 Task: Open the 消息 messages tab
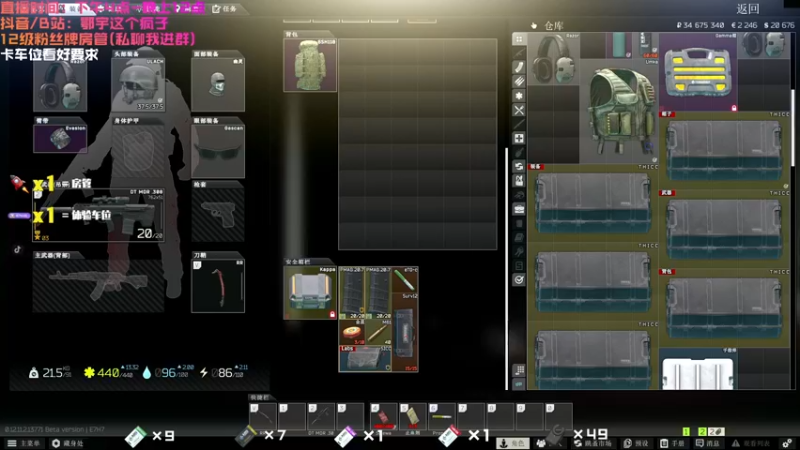[709, 443]
